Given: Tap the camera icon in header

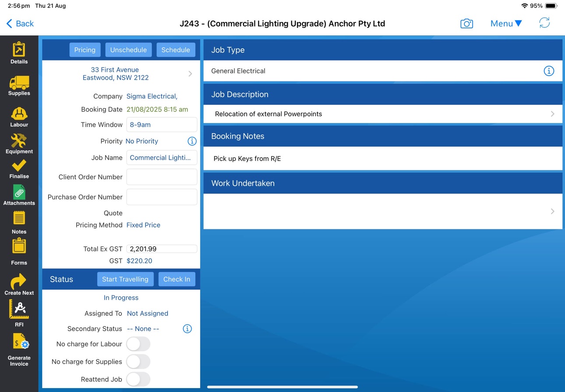Looking at the screenshot, I should pyautogui.click(x=466, y=24).
